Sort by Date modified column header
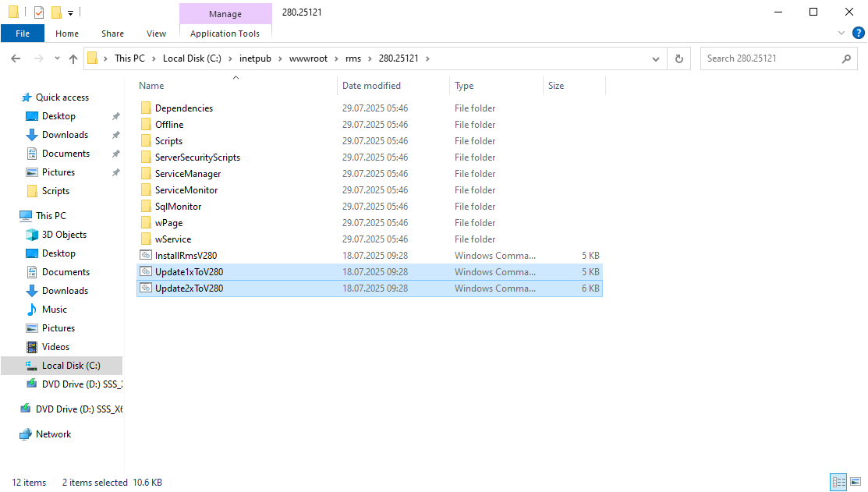868x492 pixels. click(x=393, y=85)
